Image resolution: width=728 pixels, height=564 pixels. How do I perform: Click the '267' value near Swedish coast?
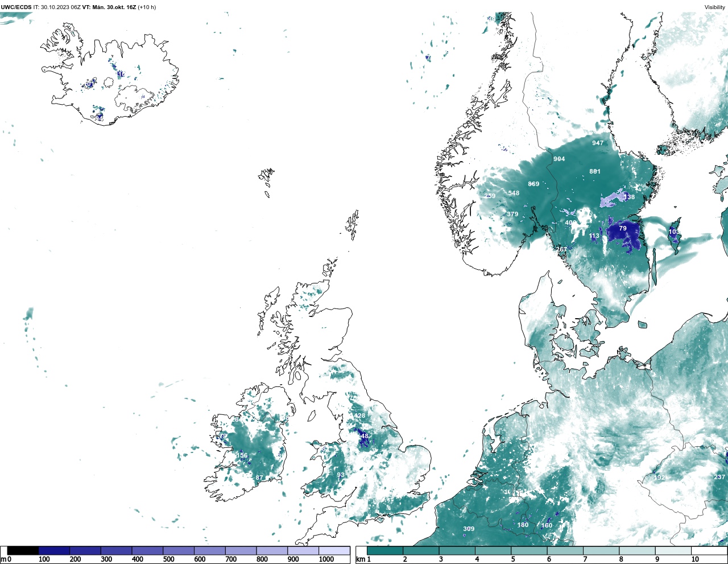561,249
